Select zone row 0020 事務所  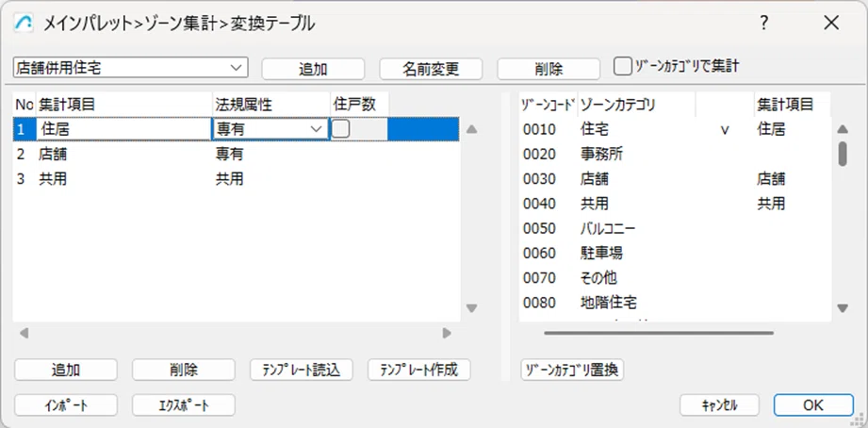click(x=675, y=155)
